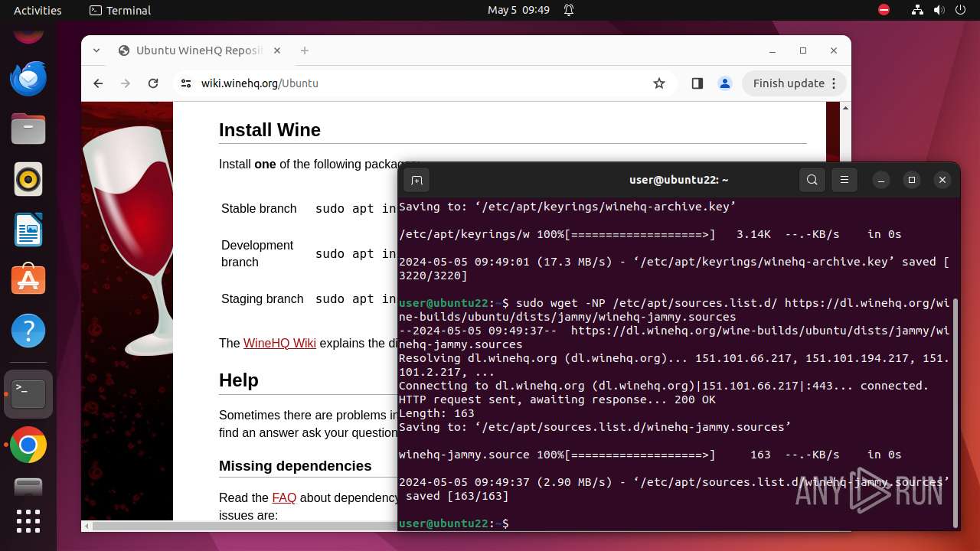Select the Terminal icon in the dock
980x551 pixels.
click(28, 394)
